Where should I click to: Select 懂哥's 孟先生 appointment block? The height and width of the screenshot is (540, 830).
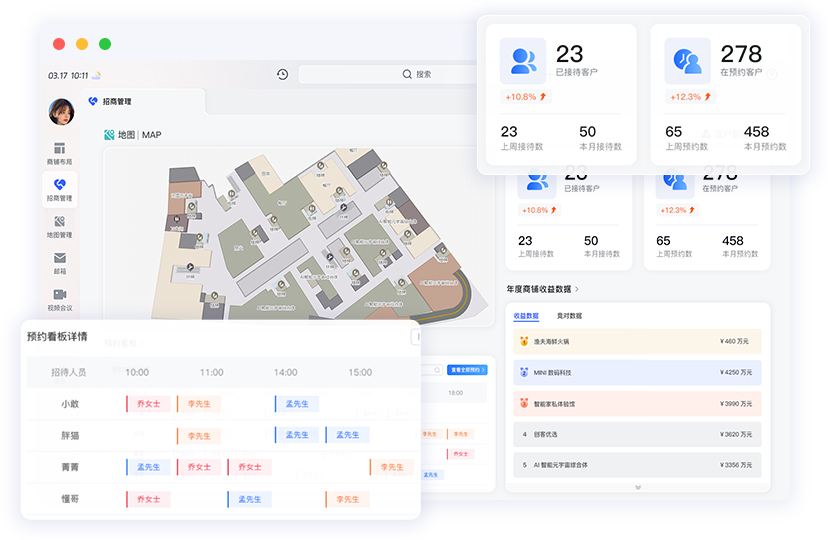[249, 499]
